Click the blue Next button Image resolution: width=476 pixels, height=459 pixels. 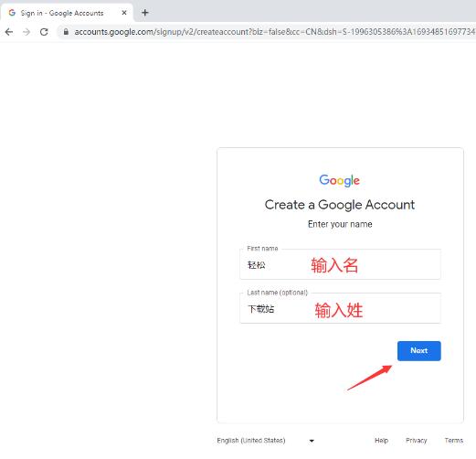pos(418,351)
